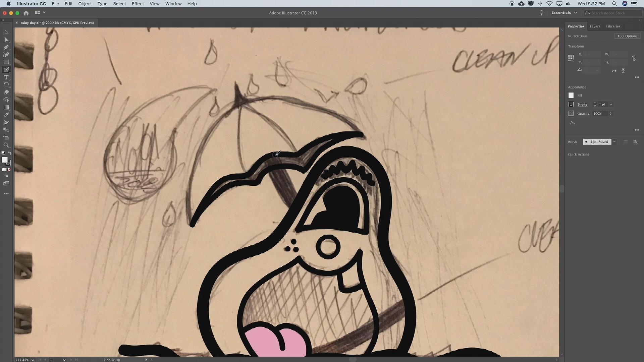644x362 pixels.
Task: Click the Tool Options button
Action: 627,36
